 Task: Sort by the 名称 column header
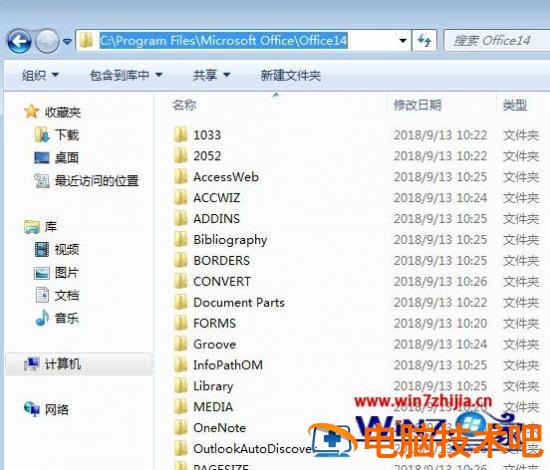pyautogui.click(x=184, y=105)
